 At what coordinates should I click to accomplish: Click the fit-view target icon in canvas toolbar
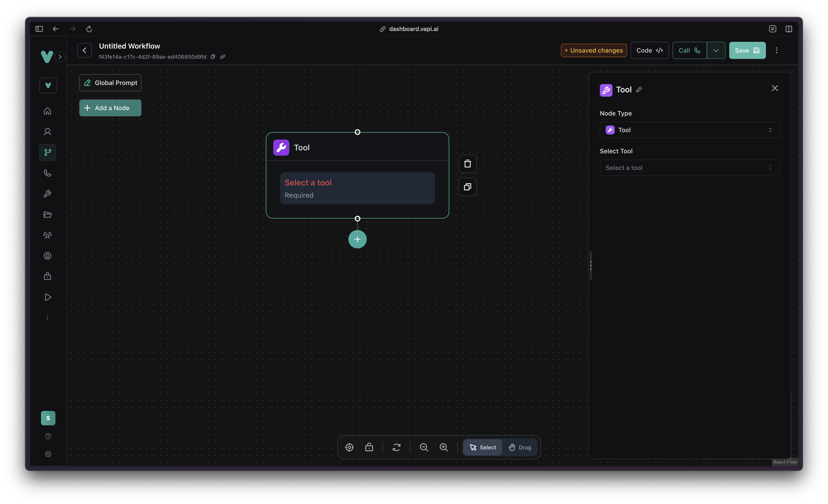click(x=349, y=447)
